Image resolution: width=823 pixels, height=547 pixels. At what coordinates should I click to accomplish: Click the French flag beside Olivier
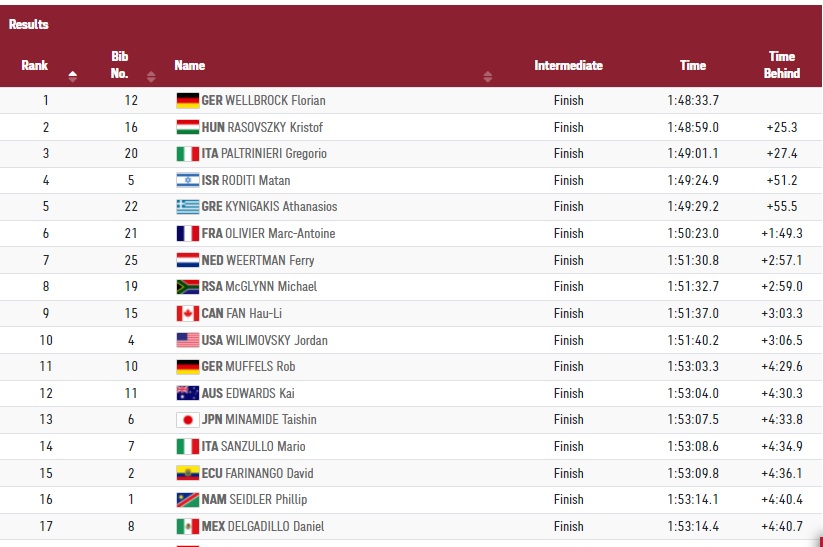click(x=188, y=233)
